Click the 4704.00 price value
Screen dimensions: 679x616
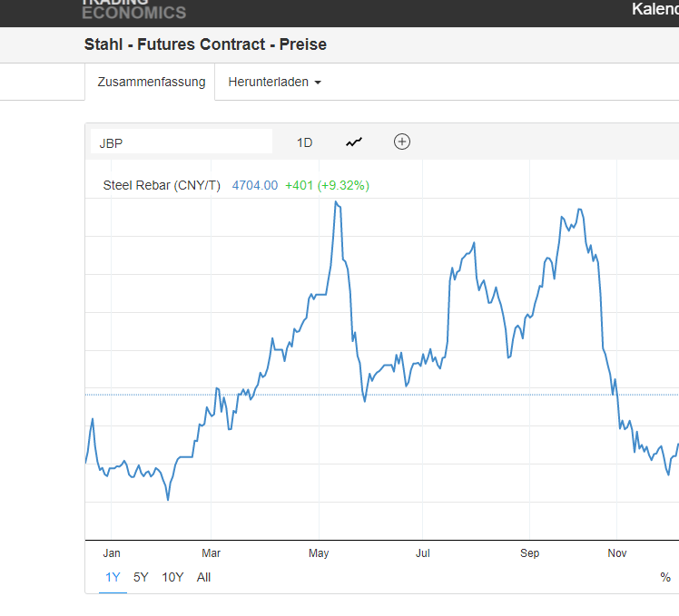(x=254, y=185)
